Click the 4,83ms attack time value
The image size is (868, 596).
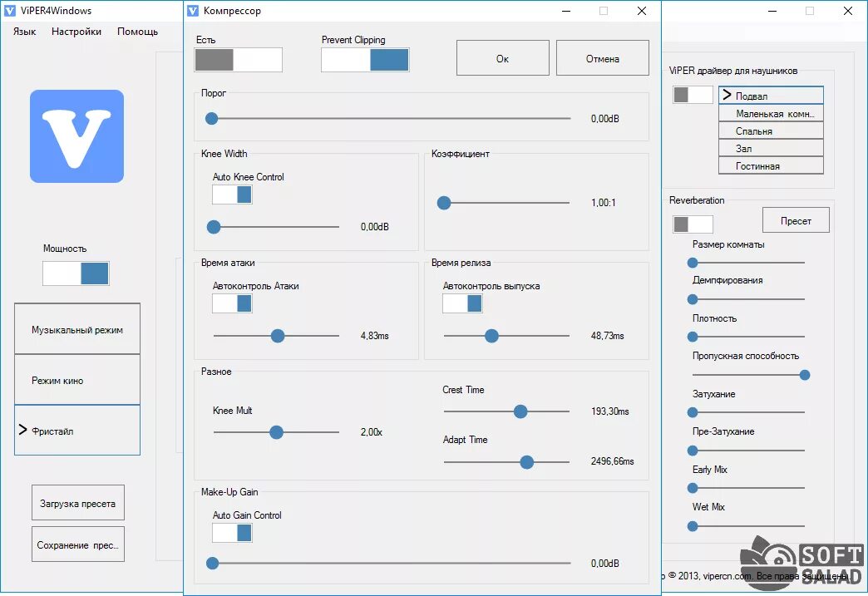tap(375, 336)
